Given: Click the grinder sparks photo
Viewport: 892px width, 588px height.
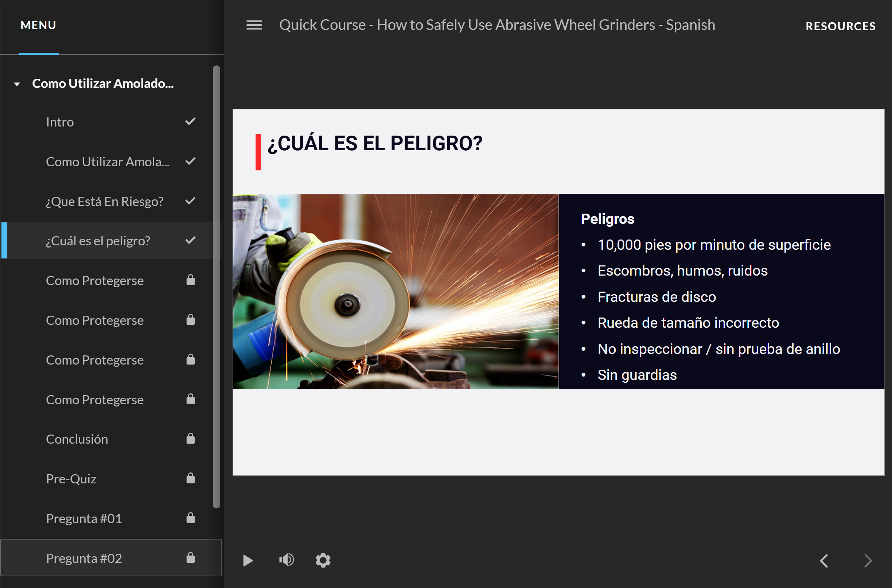Looking at the screenshot, I should pyautogui.click(x=396, y=291).
